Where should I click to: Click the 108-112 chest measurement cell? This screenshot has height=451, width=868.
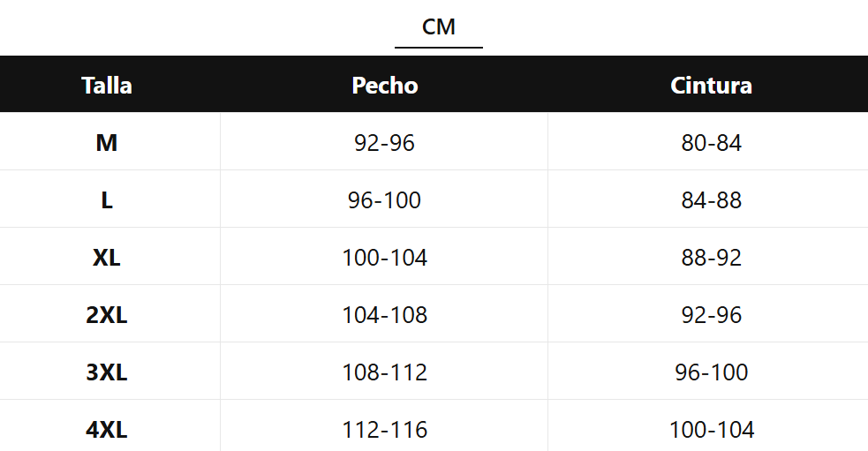click(x=385, y=372)
